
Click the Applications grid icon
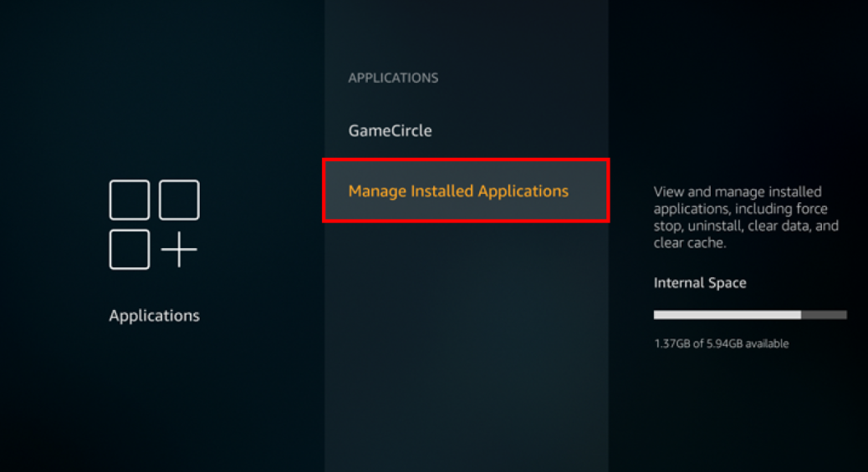(x=154, y=225)
